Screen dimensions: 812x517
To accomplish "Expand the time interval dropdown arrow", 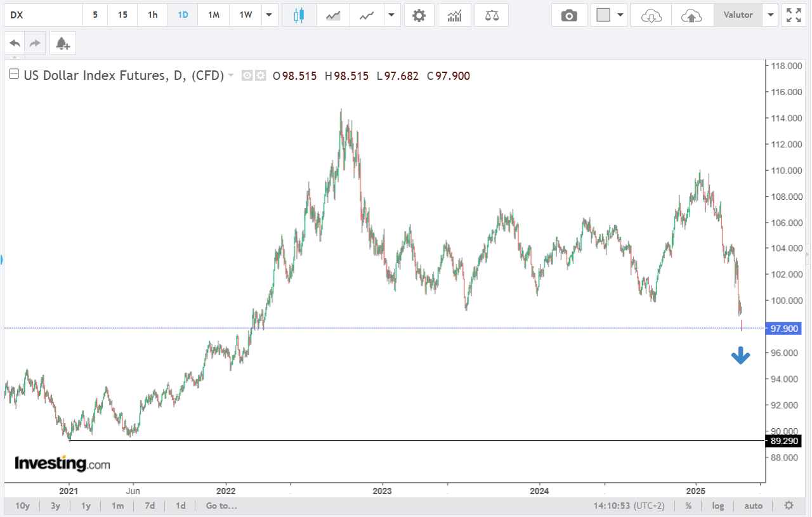I will (x=270, y=15).
